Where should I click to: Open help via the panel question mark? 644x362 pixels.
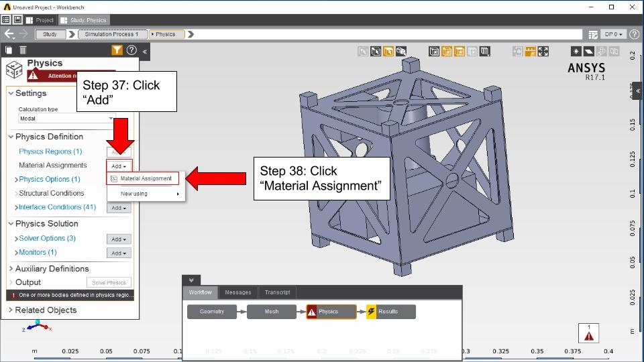[131, 50]
